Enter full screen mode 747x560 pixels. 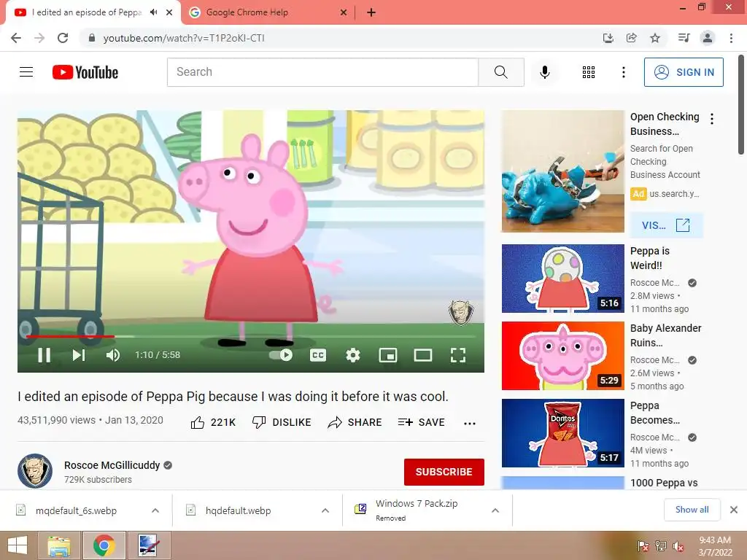458,355
